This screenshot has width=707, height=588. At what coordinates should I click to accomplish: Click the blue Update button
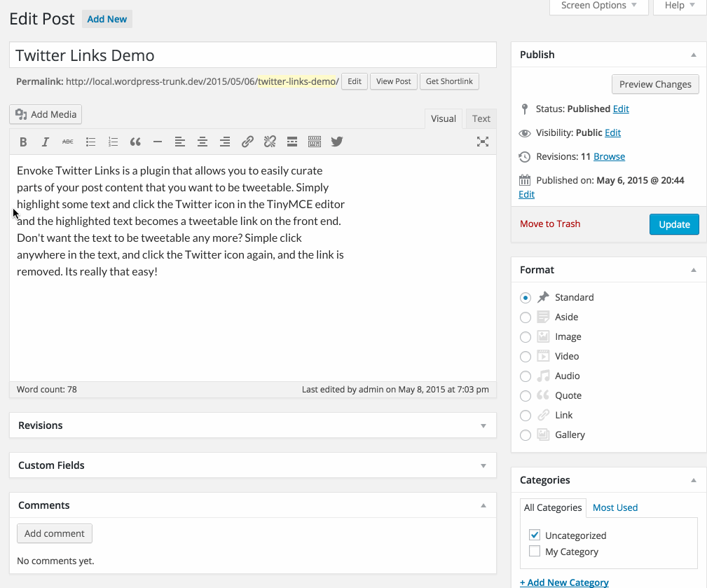coord(674,224)
